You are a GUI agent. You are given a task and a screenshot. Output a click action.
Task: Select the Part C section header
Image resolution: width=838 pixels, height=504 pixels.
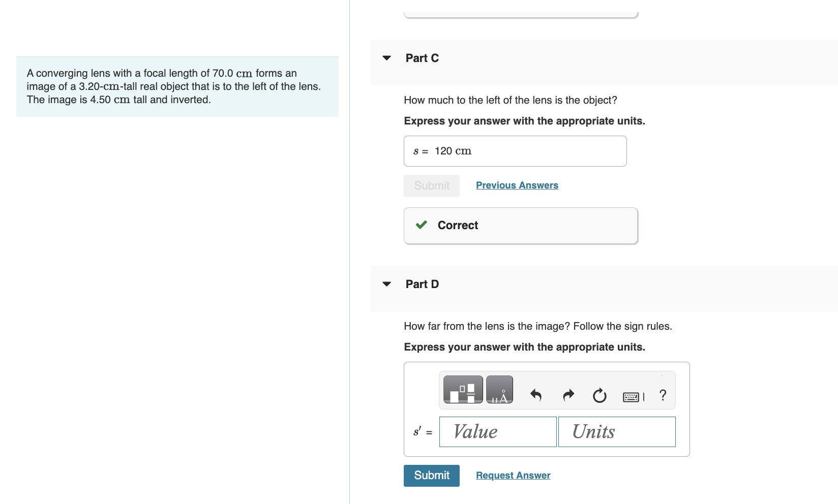pos(422,57)
